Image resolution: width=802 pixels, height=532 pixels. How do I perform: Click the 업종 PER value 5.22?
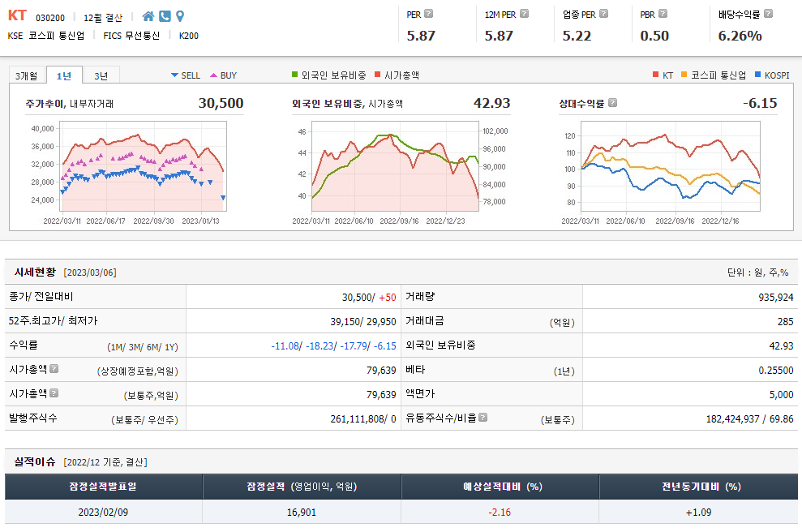577,36
